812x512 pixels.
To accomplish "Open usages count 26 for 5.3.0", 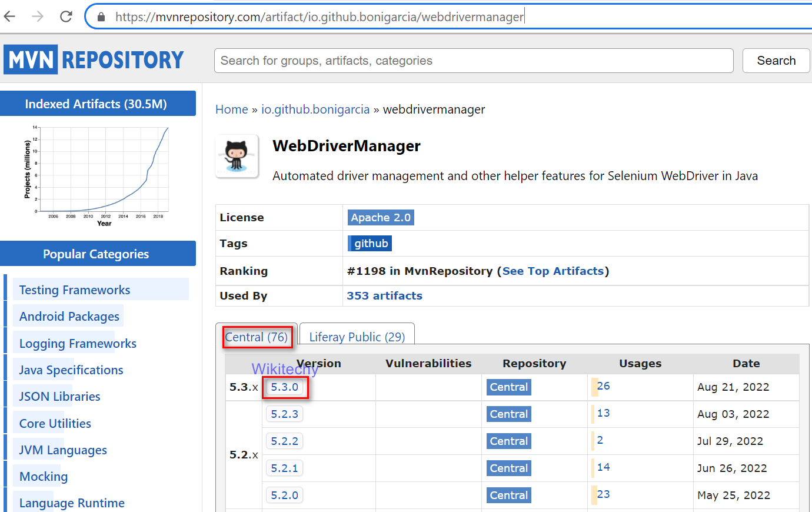I will point(603,386).
